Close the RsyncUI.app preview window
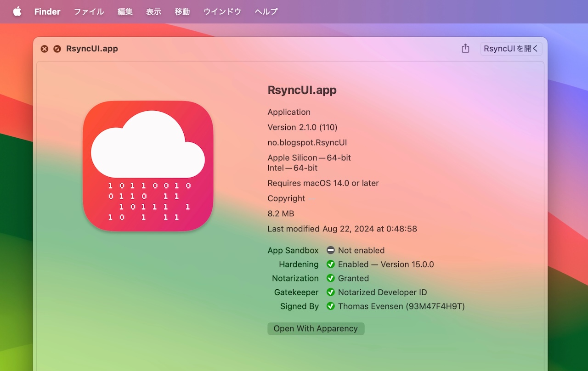The height and width of the screenshot is (371, 588). (44, 49)
